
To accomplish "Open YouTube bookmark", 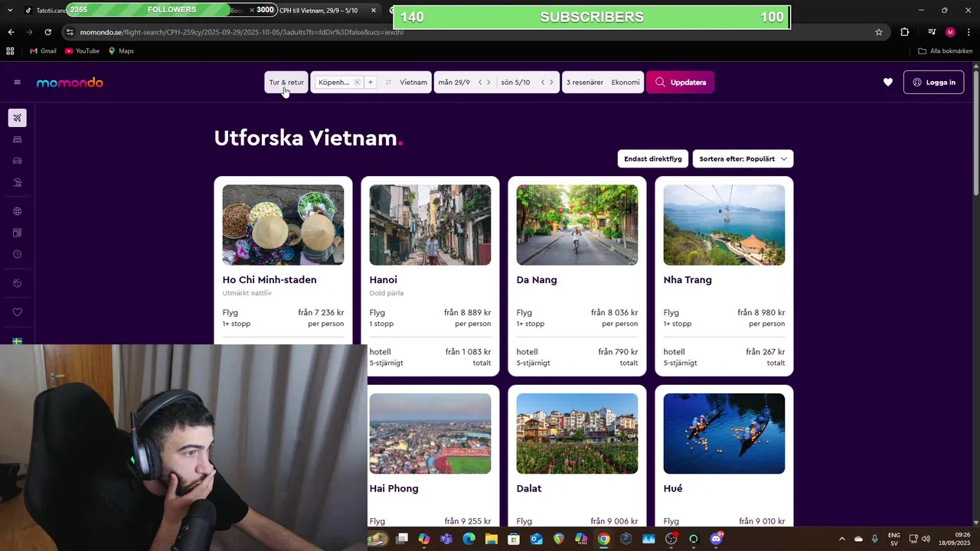I will [83, 51].
